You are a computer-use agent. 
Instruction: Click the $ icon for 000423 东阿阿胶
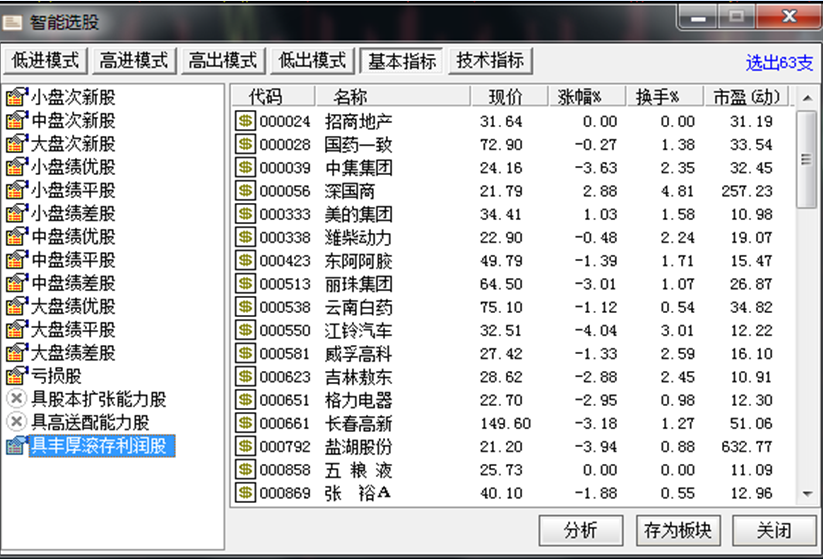[245, 260]
